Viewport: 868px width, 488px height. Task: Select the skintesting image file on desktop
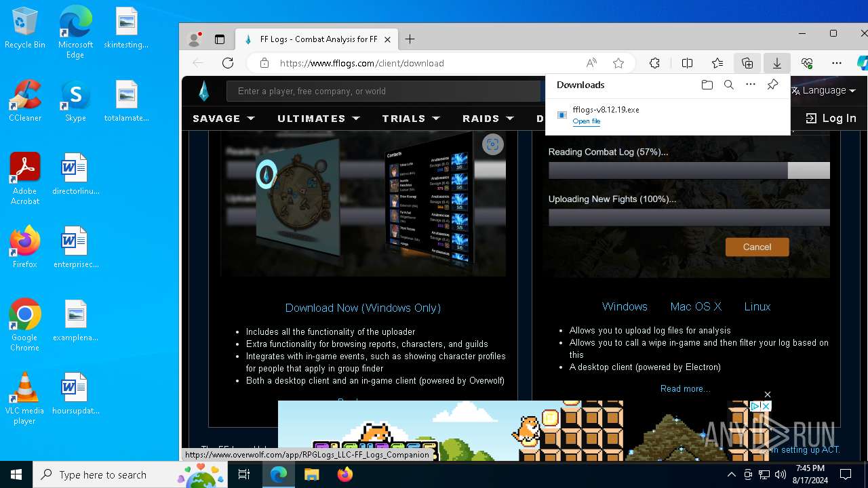point(126,28)
